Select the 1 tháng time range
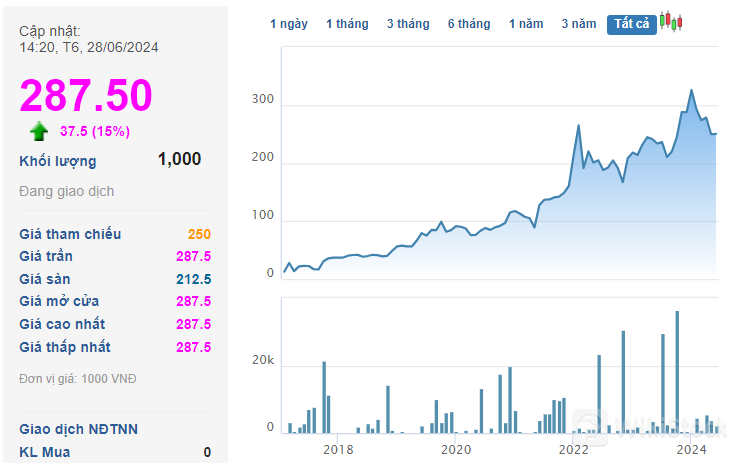The height and width of the screenshot is (463, 737). (x=347, y=24)
